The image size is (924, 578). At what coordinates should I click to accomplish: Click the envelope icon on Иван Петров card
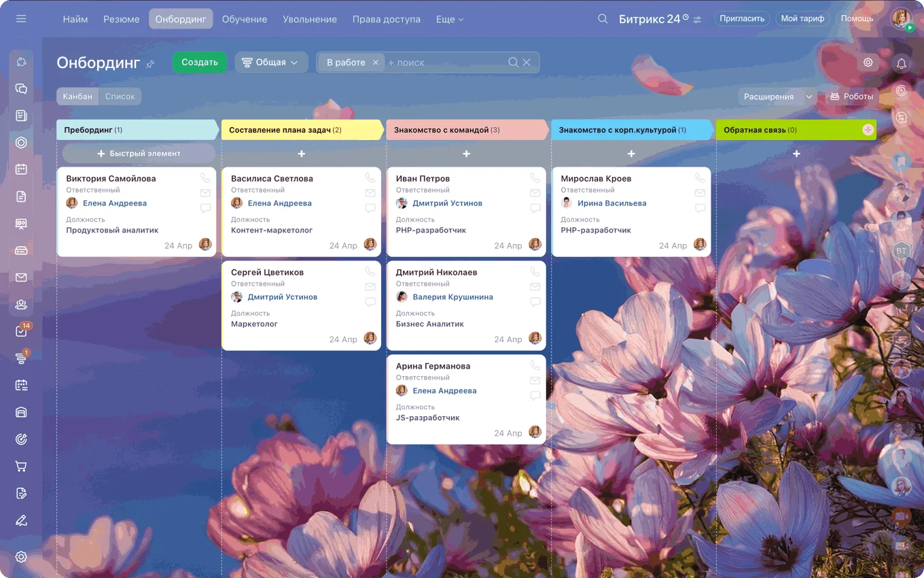coord(535,193)
